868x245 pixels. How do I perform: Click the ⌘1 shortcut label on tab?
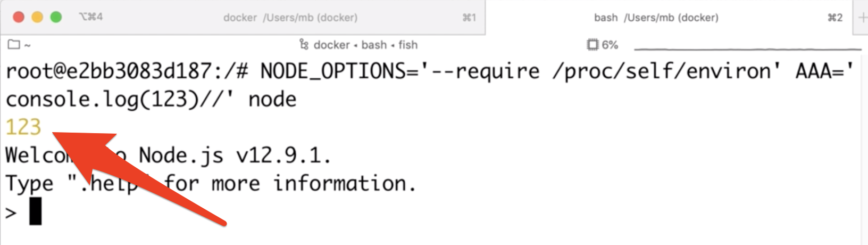coord(469,18)
